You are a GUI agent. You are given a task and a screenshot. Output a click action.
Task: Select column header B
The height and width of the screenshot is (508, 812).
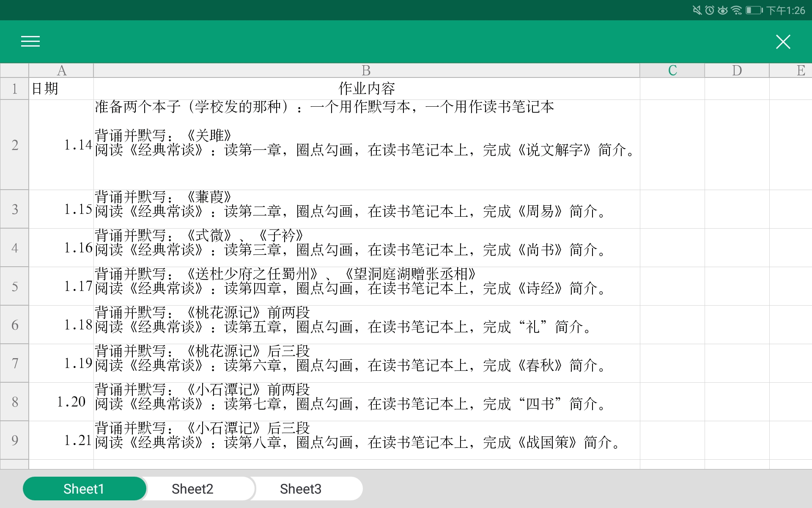point(365,70)
